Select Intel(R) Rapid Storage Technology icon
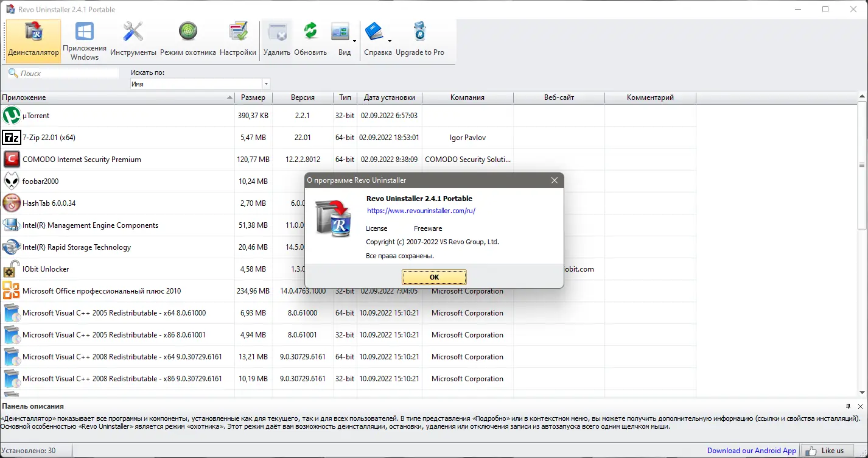The image size is (868, 458). [x=12, y=247]
